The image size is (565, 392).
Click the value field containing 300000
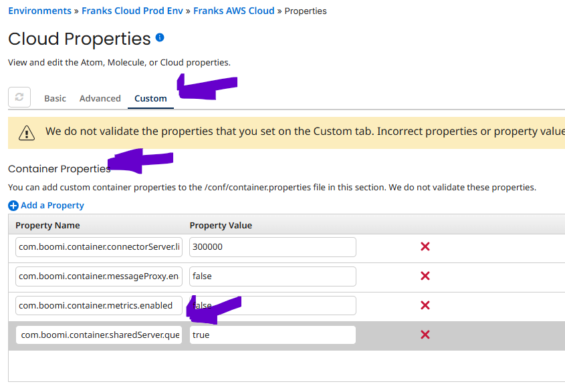pos(272,247)
